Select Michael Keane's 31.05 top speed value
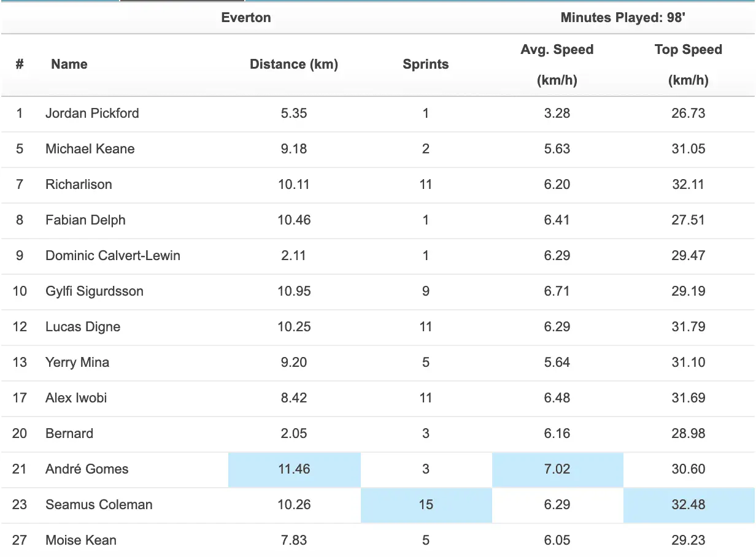 point(688,149)
